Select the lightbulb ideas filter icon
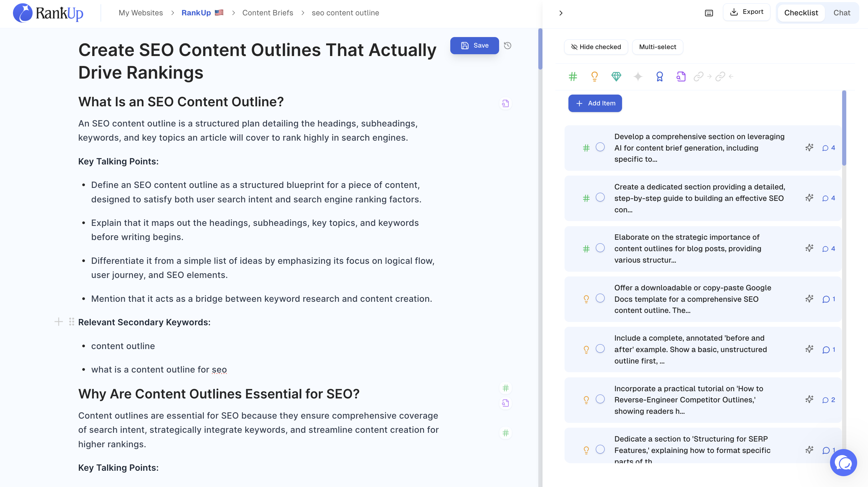The image size is (868, 487). (x=594, y=77)
